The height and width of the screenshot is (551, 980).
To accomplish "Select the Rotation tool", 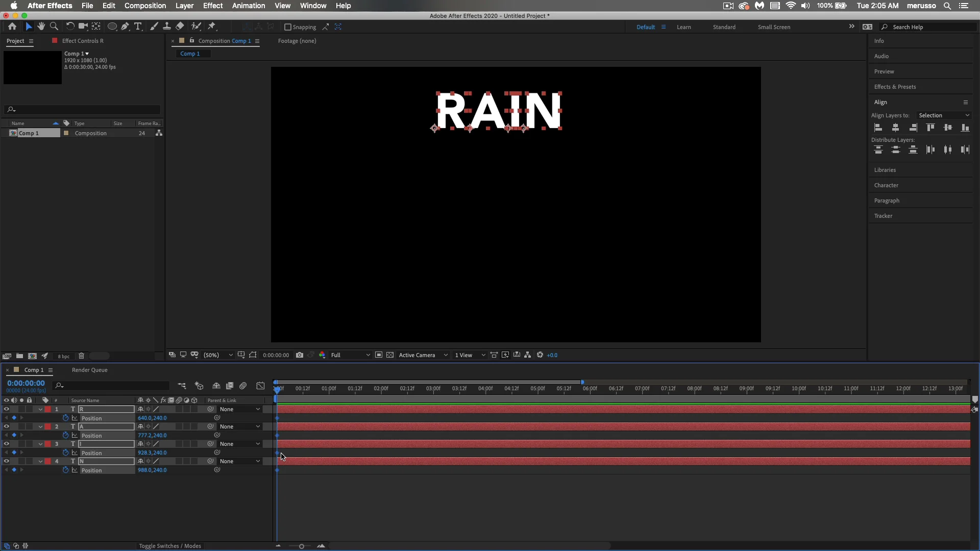I will point(70,27).
